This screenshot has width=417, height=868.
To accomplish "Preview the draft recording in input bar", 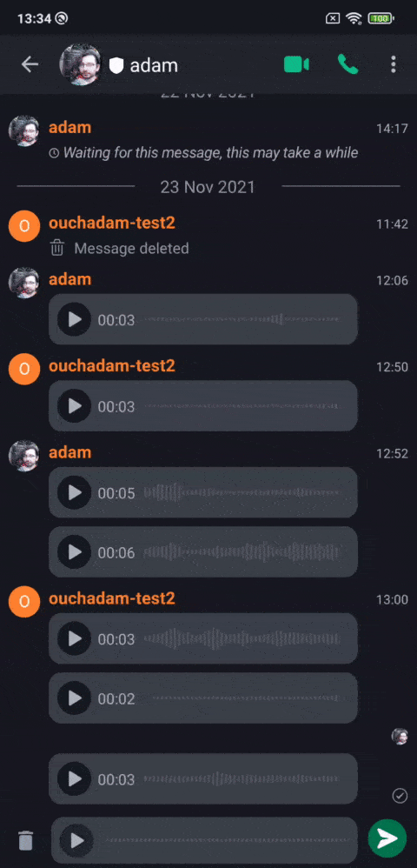I will pos(76,840).
